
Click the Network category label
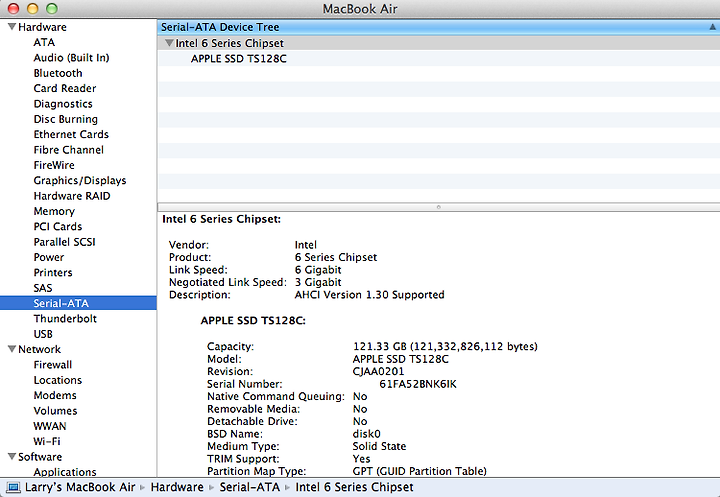coord(39,350)
